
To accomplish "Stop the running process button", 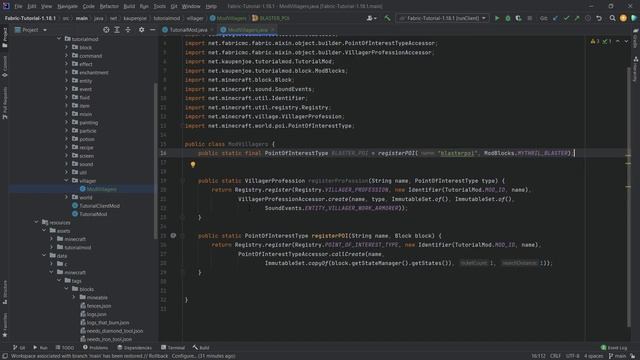I will coord(530,18).
